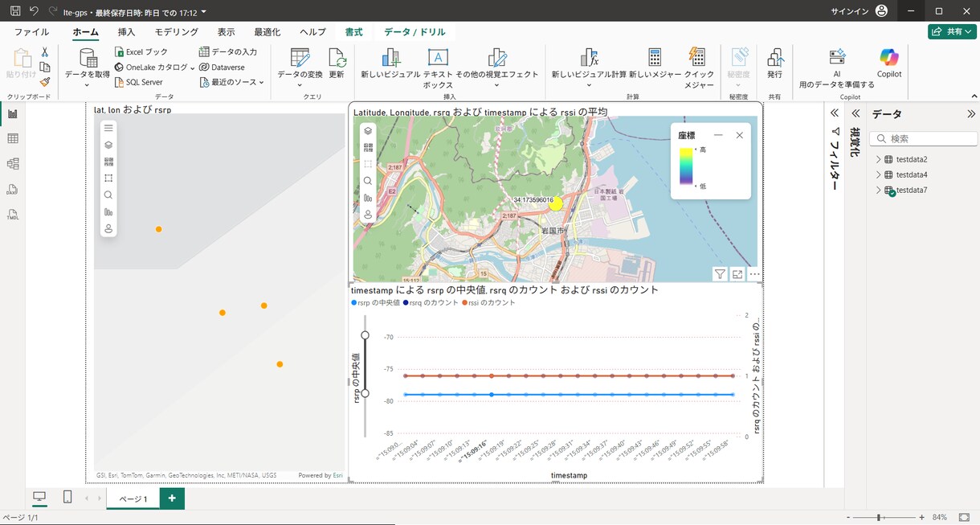Viewport: 980px width, 525px height.
Task: Click the Excel ブック data source
Action: [141, 52]
